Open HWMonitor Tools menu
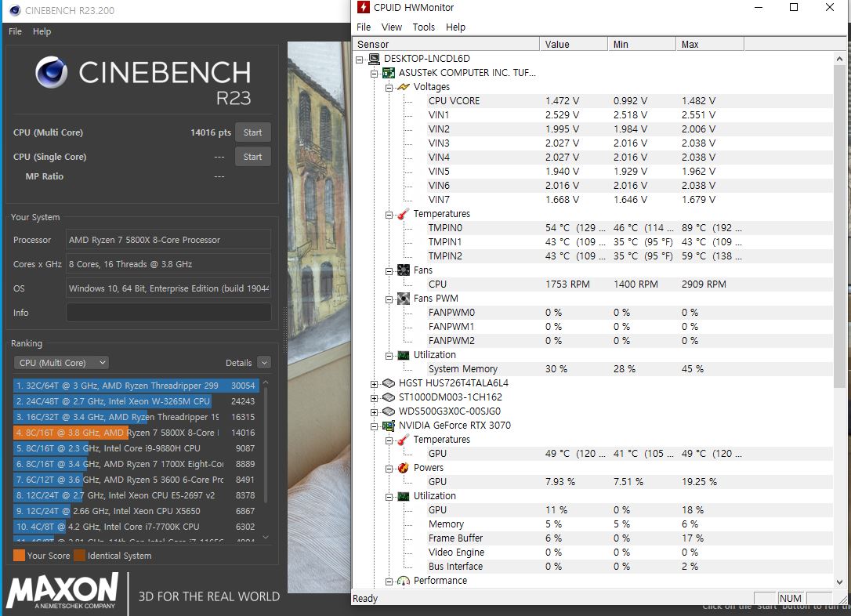 [x=423, y=27]
